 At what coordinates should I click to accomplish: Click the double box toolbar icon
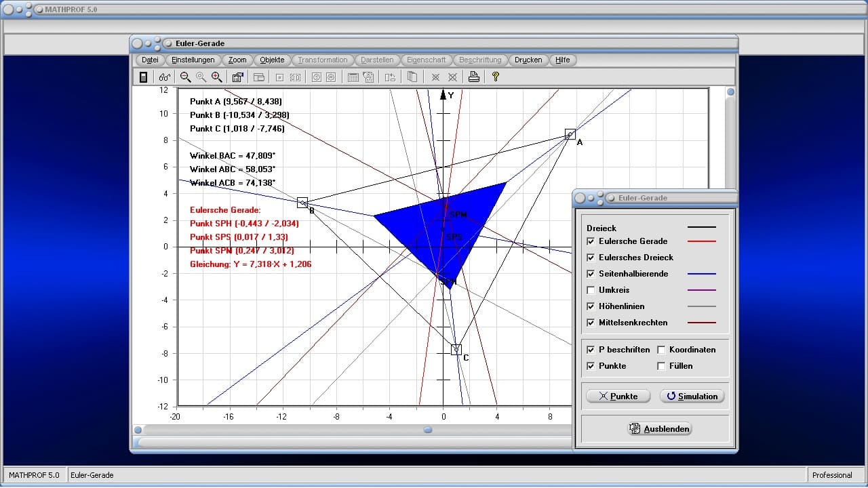295,77
